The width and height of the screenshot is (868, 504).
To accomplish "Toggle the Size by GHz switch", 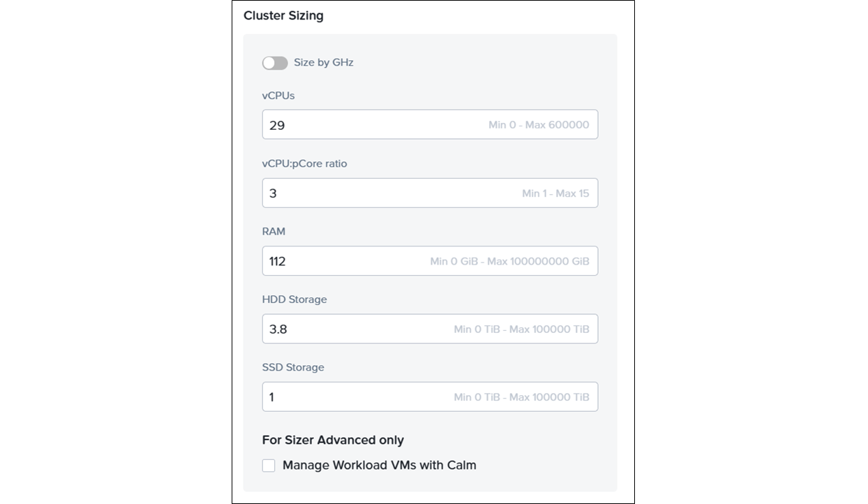I will [x=275, y=63].
